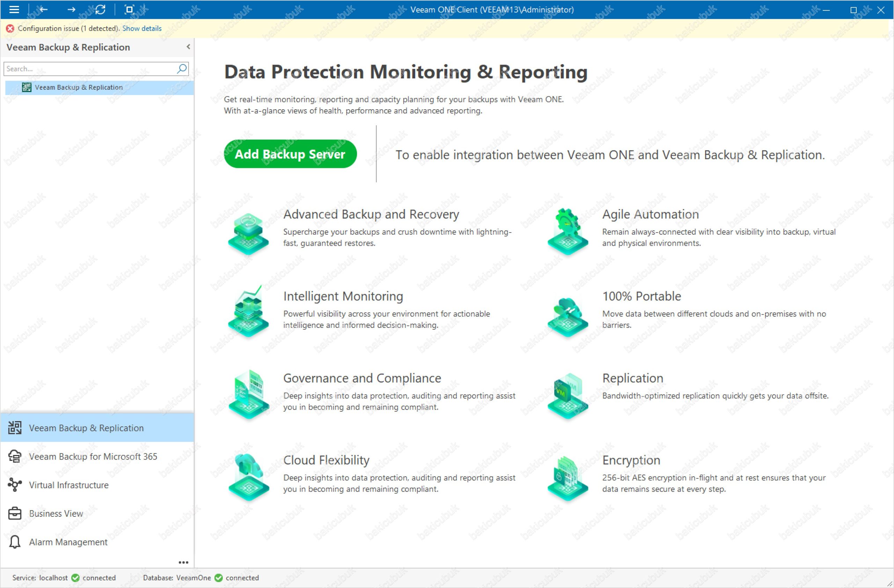Click the Add Backup Server button
Image resolution: width=894 pixels, height=588 pixels.
pos(290,154)
